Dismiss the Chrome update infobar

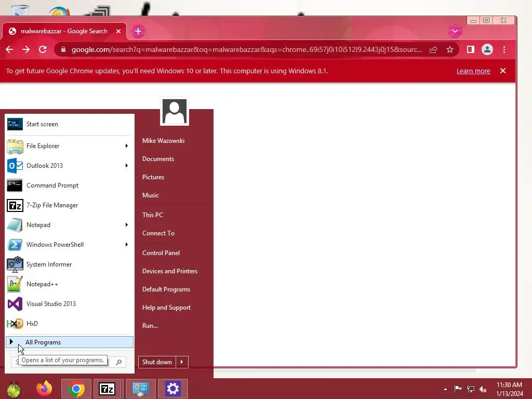503,71
